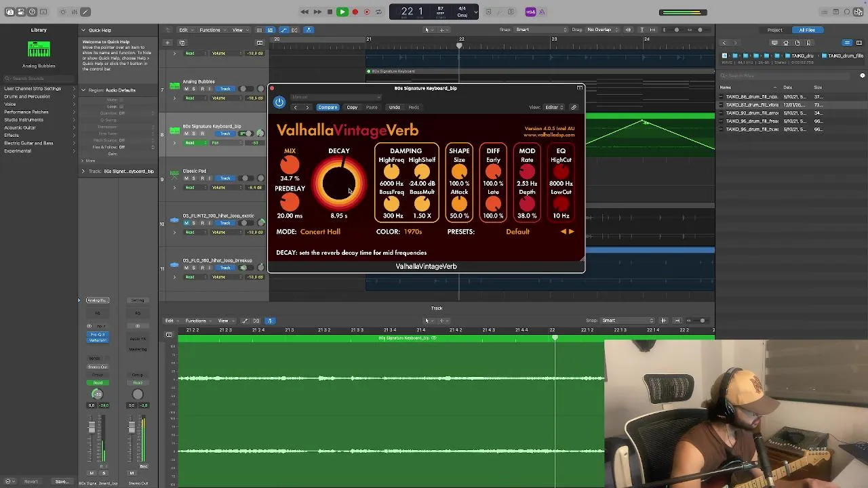Screen dimensions: 868x488
Task: Click the large DECAY knob
Action: (x=338, y=184)
